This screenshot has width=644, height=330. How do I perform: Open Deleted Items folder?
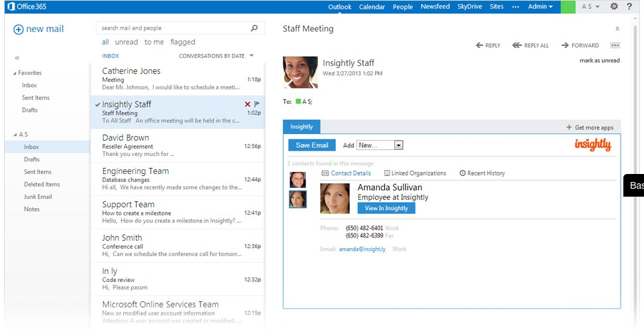[42, 184]
